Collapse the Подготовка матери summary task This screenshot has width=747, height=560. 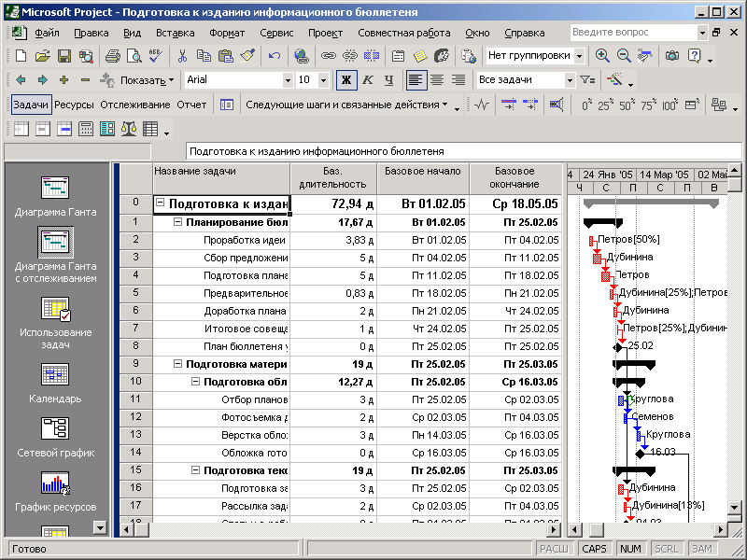click(x=177, y=364)
